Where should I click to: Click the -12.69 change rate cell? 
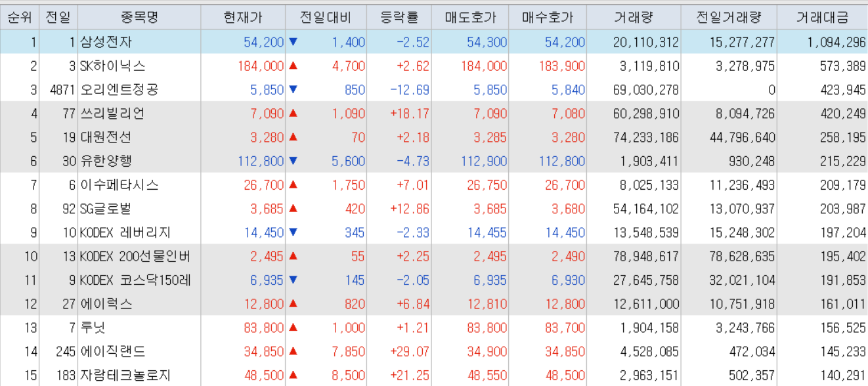409,89
